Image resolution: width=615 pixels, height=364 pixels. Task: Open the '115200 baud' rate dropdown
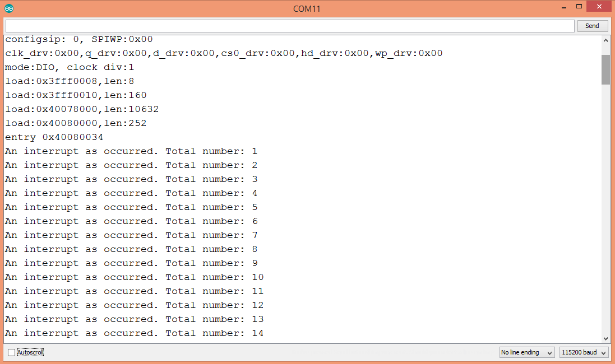(x=583, y=352)
